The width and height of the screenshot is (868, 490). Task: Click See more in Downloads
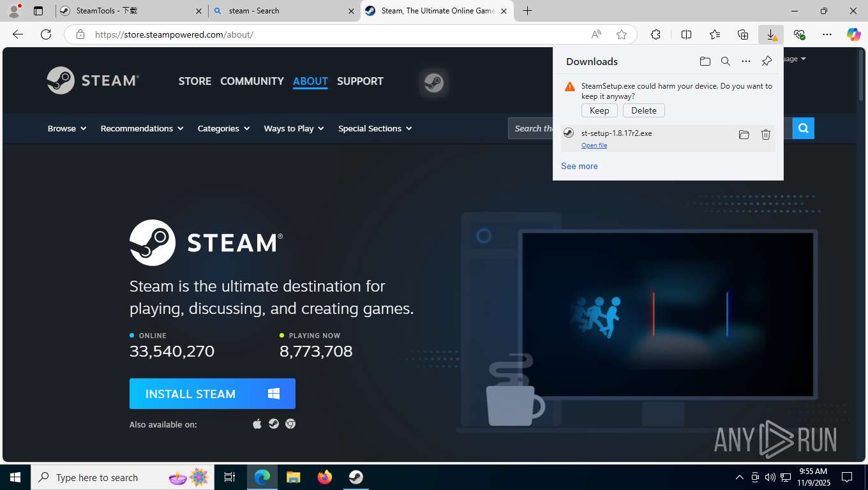pos(580,166)
